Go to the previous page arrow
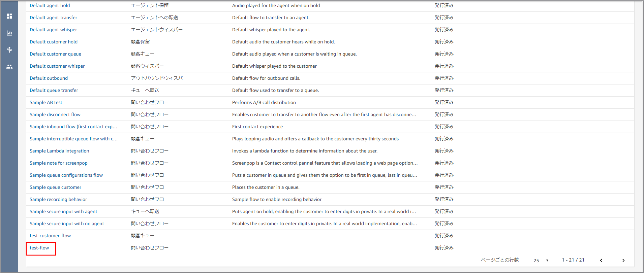The height and width of the screenshot is (273, 644). click(601, 260)
